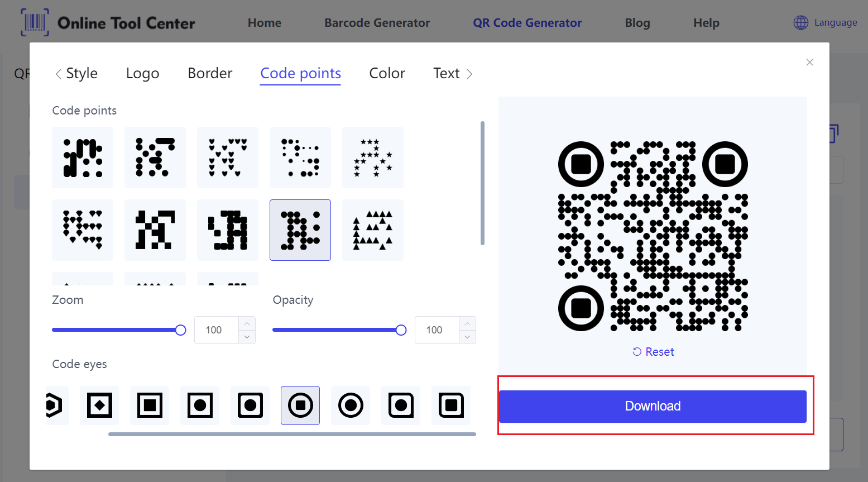Choose the rounded frame with round dot code eye
The image size is (868, 482).
[250, 405]
